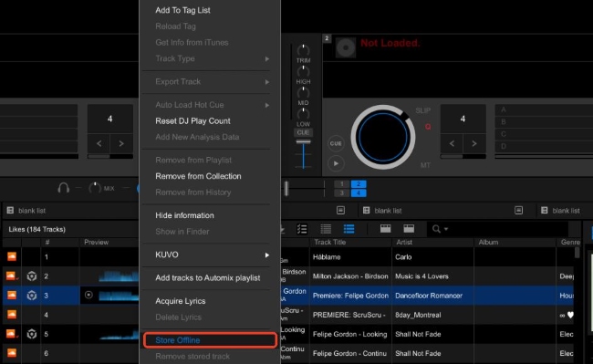Increase beat loop size on left deck
Image resolution: width=593 pixels, height=364 pixels.
[121, 143]
